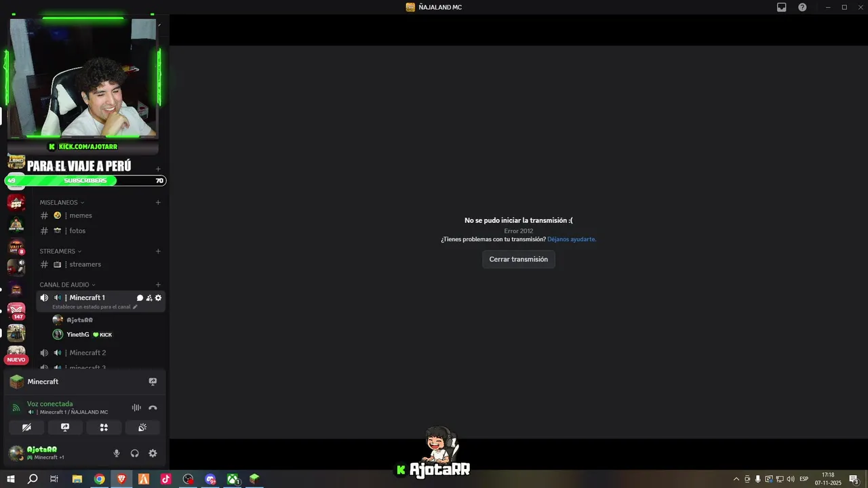Open File Explorer from taskbar
Screen dimensions: 868x488
coord(77,479)
